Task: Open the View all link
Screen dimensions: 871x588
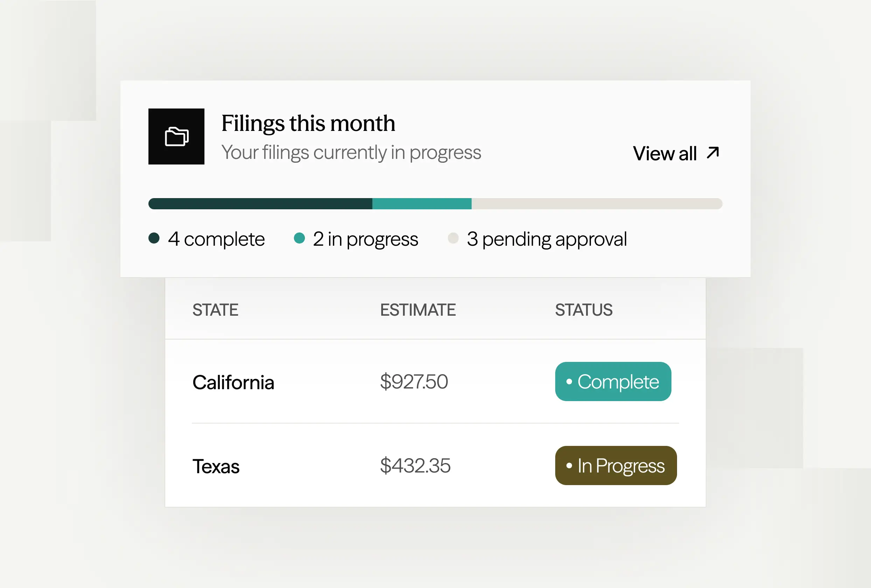Action: point(665,153)
